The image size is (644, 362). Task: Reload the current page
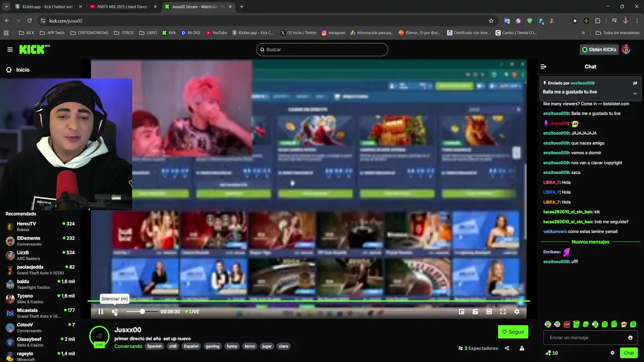click(29, 21)
